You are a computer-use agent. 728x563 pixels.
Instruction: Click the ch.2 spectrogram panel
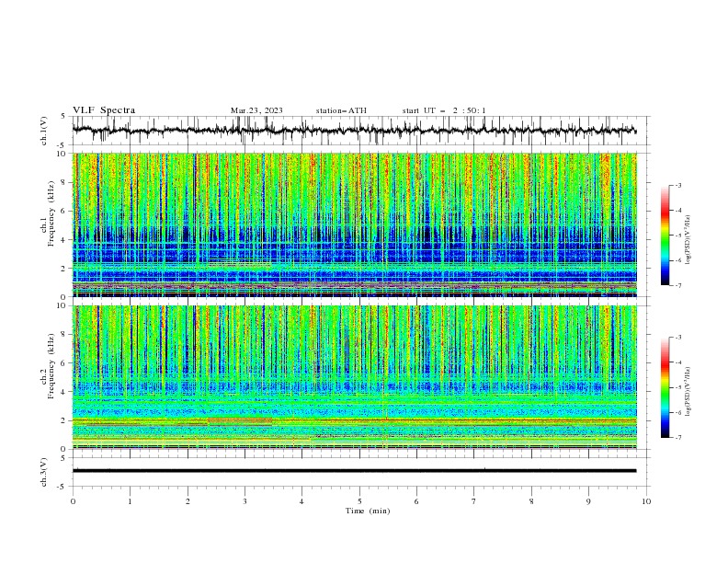354,377
